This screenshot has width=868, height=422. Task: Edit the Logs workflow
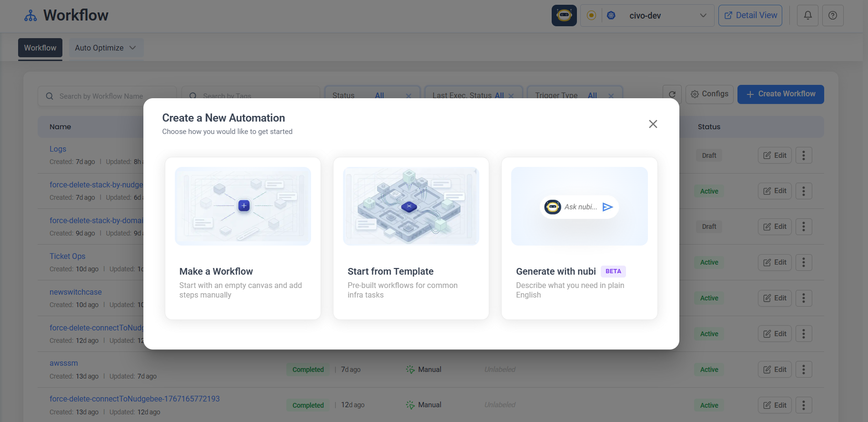coord(775,155)
